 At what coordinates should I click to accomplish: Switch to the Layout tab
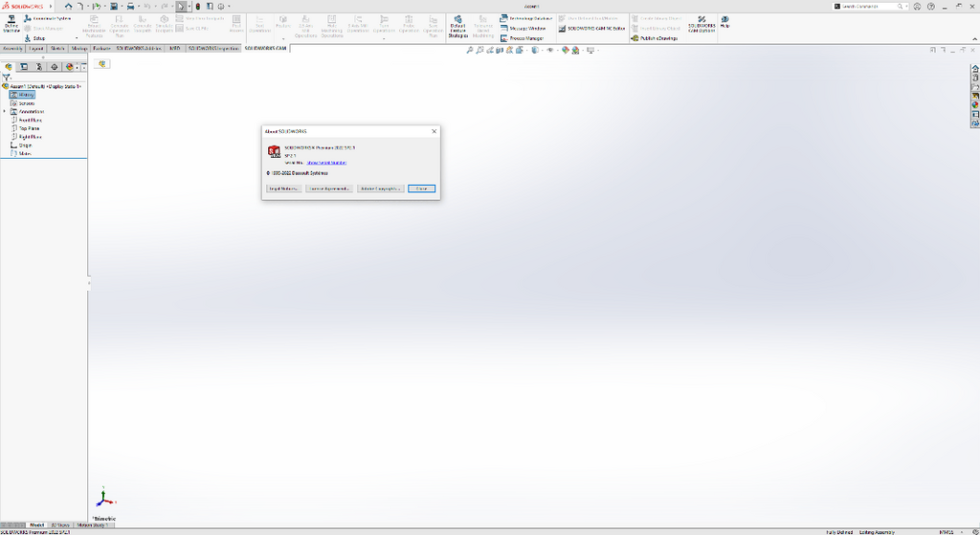pyautogui.click(x=36, y=48)
